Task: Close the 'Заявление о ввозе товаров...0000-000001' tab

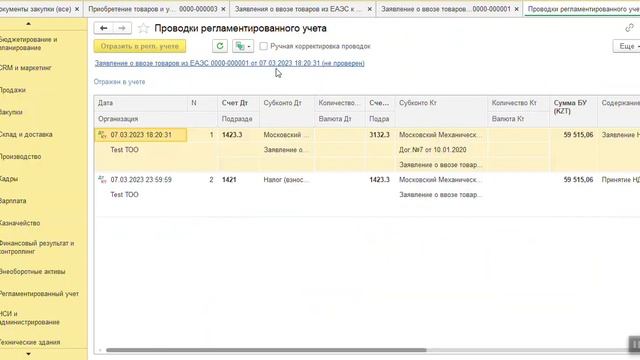Action: coord(516,9)
